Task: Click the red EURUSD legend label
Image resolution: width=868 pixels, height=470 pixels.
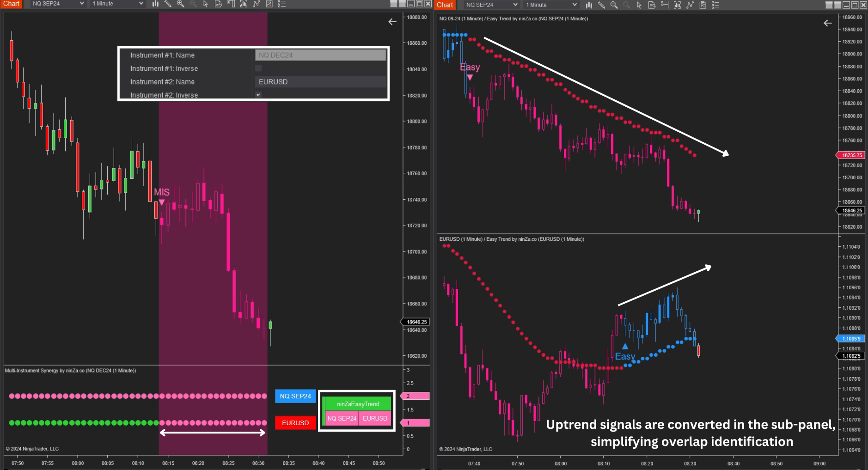Action: pos(295,422)
